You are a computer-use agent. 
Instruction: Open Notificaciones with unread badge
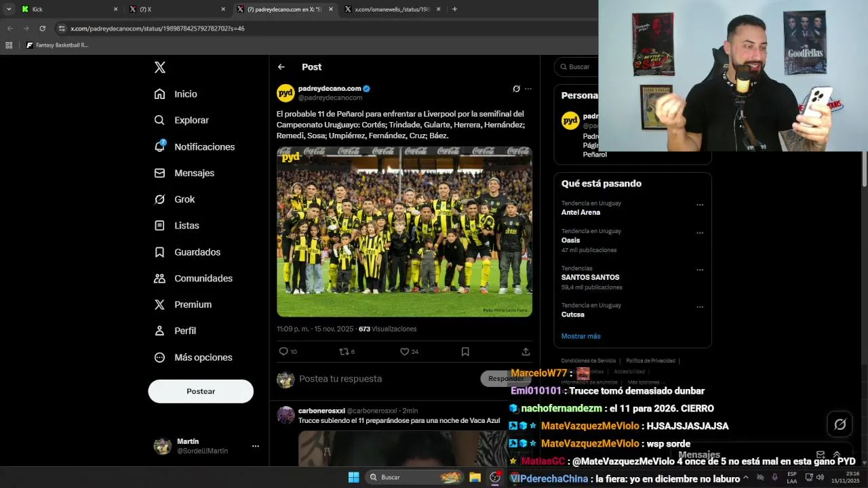pyautogui.click(x=194, y=146)
